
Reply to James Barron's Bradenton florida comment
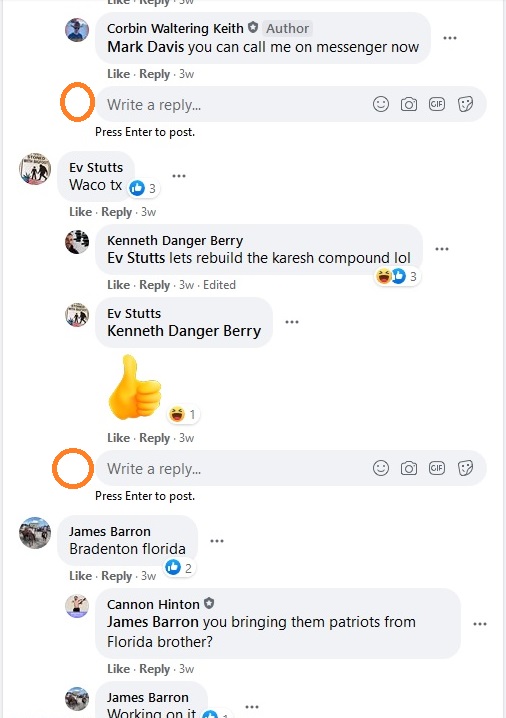(116, 576)
